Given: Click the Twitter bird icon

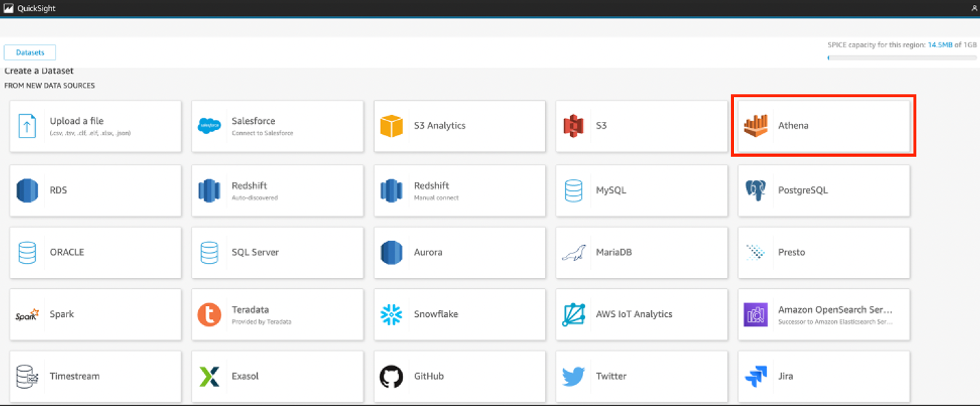Looking at the screenshot, I should [573, 377].
